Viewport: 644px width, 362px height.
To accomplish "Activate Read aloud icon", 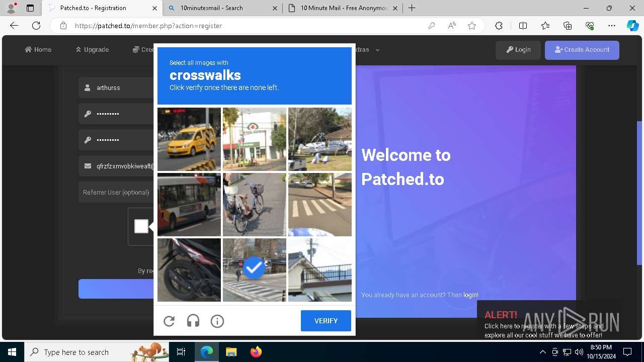I will 452,26.
